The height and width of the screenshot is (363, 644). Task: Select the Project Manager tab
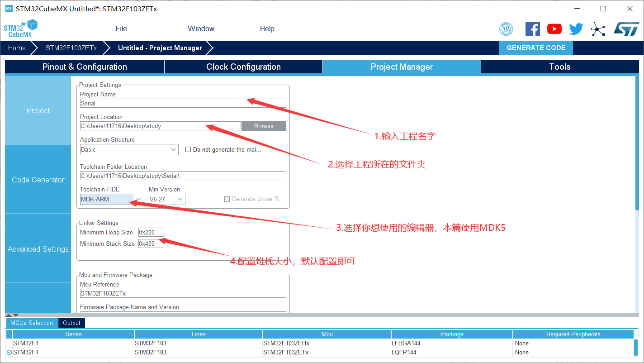(402, 67)
